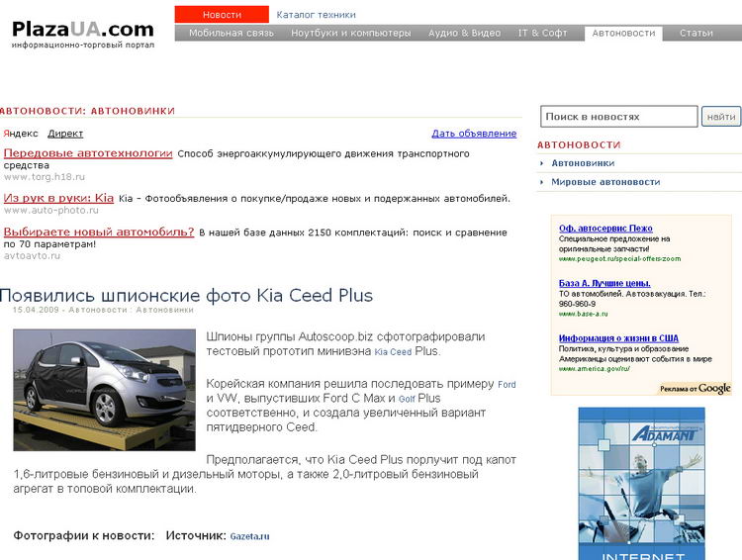Click the Автоновости: Автоновинки section heading
This screenshot has height=560, width=742.
point(87,111)
